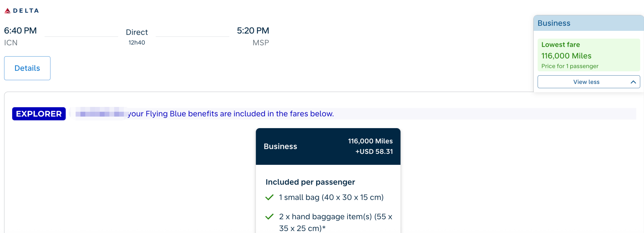Image resolution: width=644 pixels, height=233 pixels.
Task: Click the ICN departure airport code
Action: [x=11, y=43]
